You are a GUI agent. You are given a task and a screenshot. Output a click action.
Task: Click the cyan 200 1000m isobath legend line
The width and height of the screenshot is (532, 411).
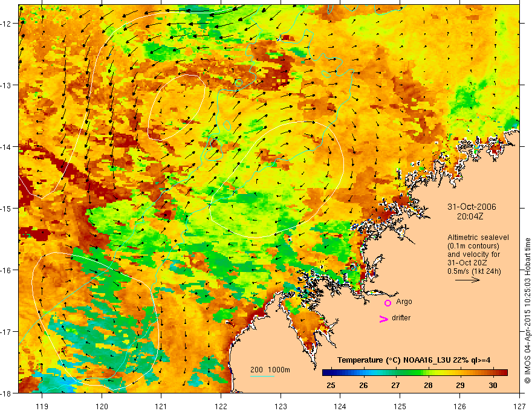coord(262,376)
